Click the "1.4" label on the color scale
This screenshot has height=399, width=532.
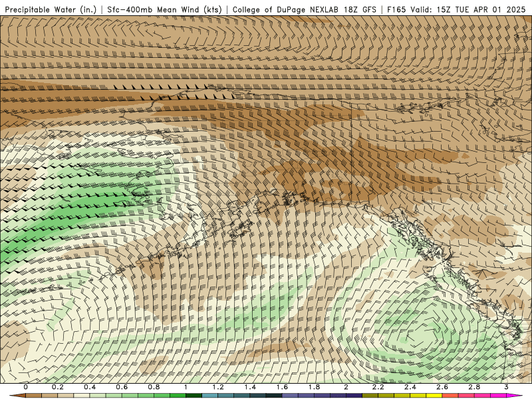click(250, 387)
